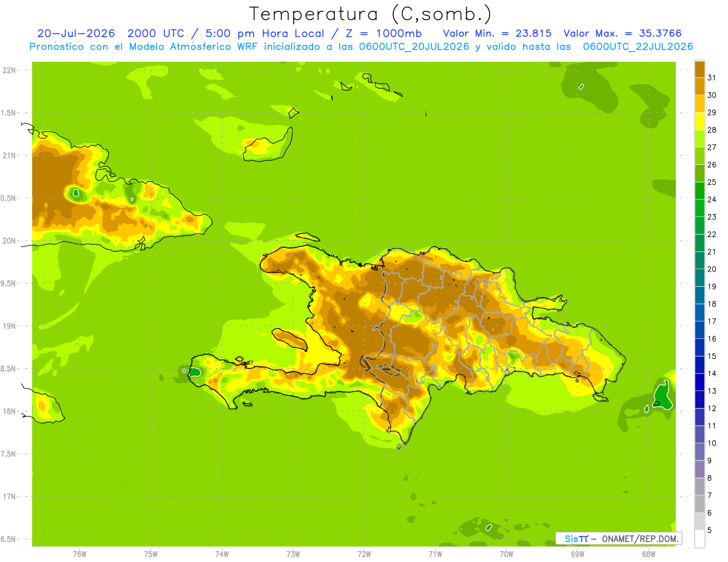Select the dark brown legend band above 31
This screenshot has height=562, width=728.
pos(699,69)
